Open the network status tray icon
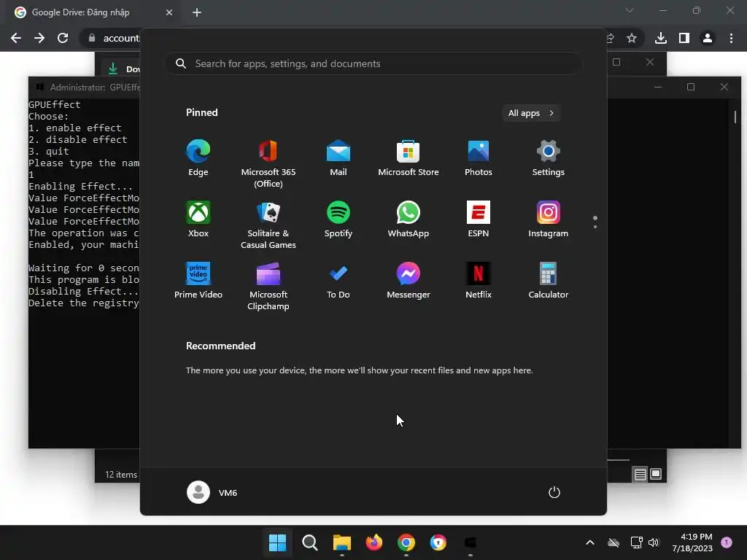The width and height of the screenshot is (747, 560). pyautogui.click(x=636, y=542)
